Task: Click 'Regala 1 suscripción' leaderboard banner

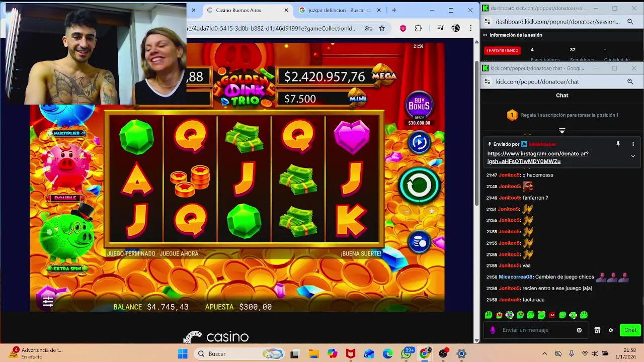Action: click(x=562, y=115)
